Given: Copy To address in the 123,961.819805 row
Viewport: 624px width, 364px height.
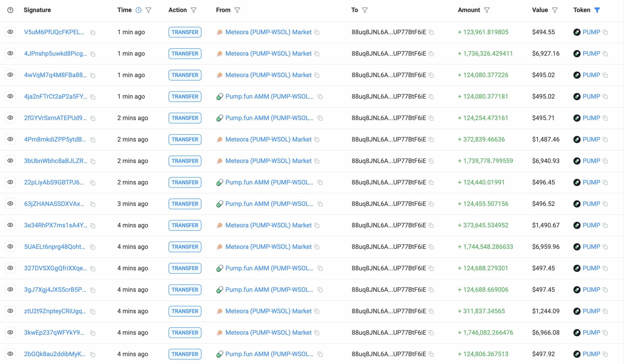Looking at the screenshot, I should click(x=431, y=32).
